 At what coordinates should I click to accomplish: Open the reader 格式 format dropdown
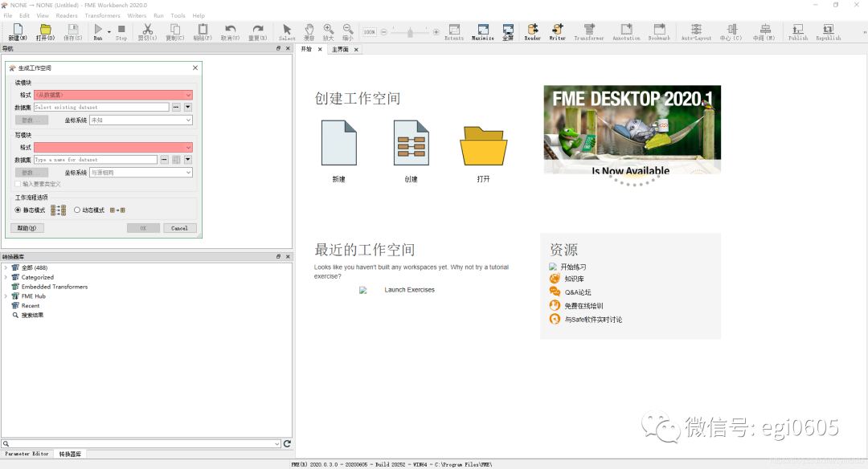(113, 95)
